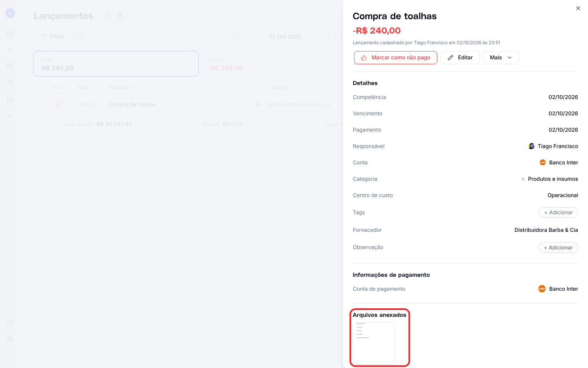Open the Mais dropdown menu
The height and width of the screenshot is (368, 588).
[501, 58]
